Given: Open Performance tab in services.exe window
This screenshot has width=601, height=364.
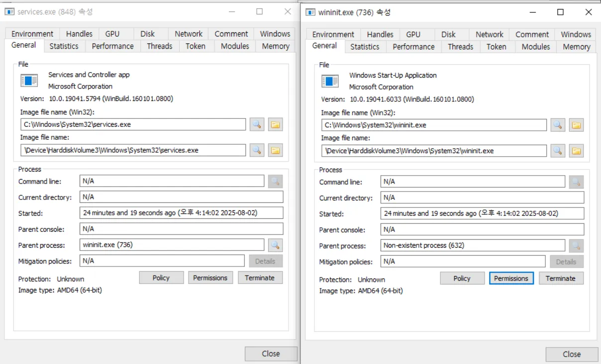Looking at the screenshot, I should pyautogui.click(x=113, y=46).
